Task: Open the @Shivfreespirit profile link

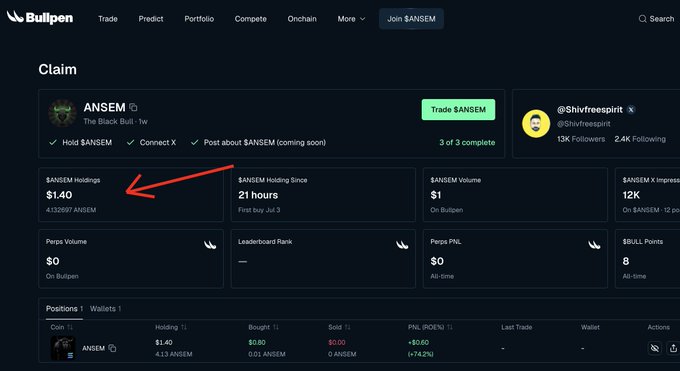Action: [590, 110]
